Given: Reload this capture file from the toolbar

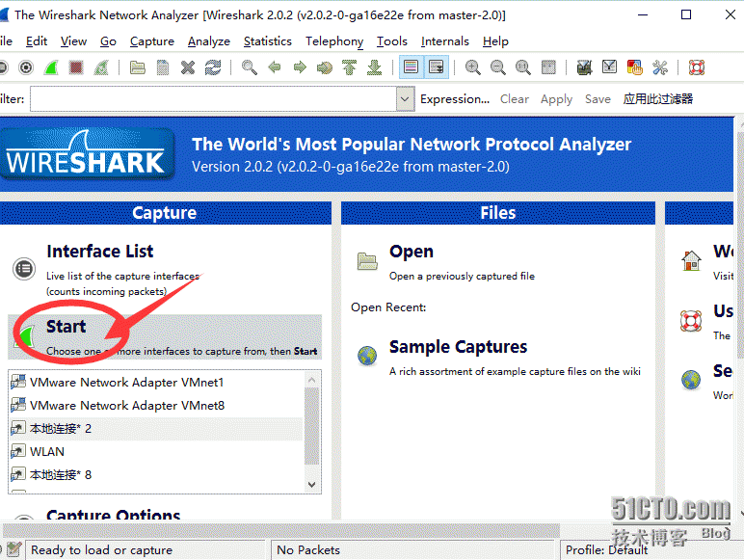Looking at the screenshot, I should 213,67.
